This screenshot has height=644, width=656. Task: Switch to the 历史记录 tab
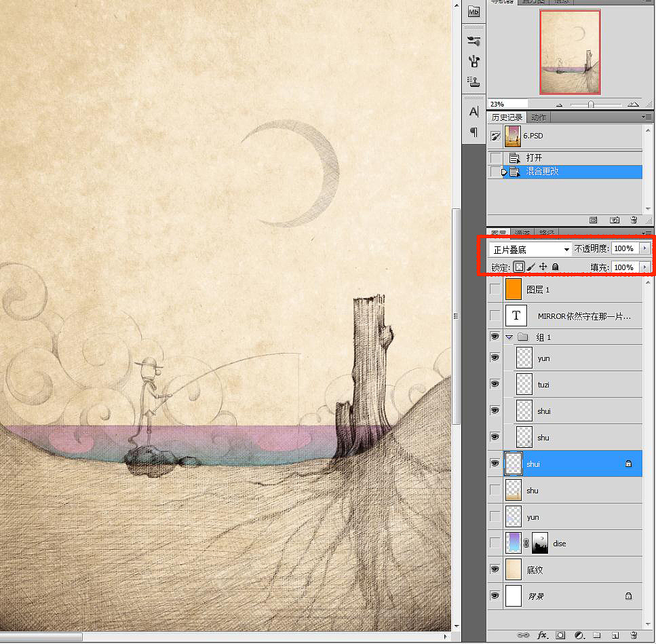(x=507, y=117)
